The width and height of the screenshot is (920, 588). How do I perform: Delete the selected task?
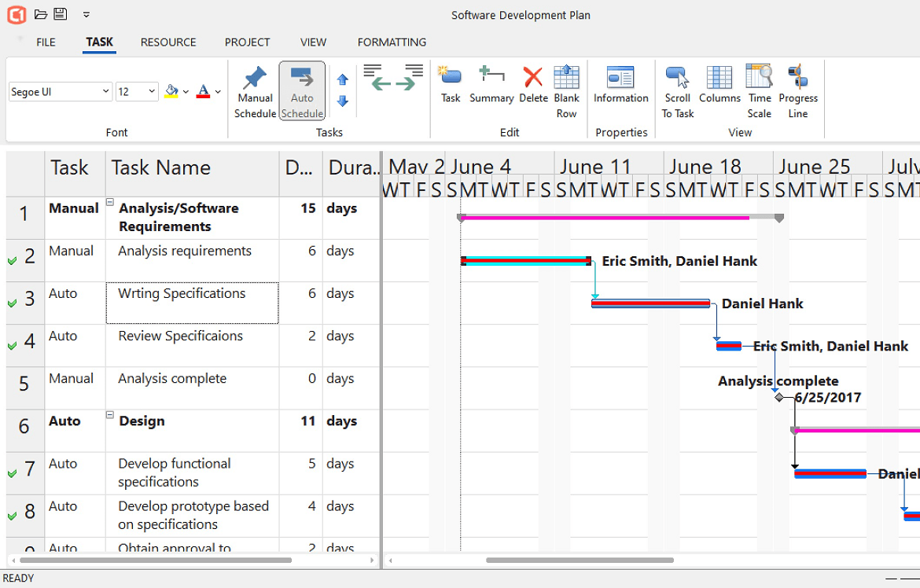[x=533, y=85]
